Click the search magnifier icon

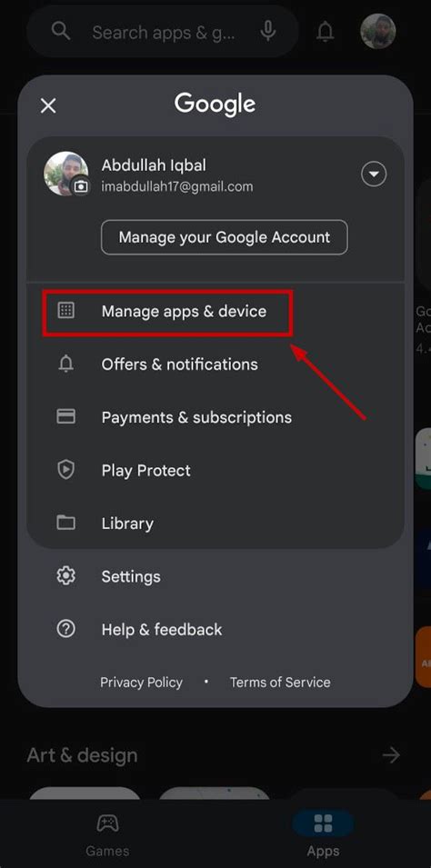click(x=60, y=32)
